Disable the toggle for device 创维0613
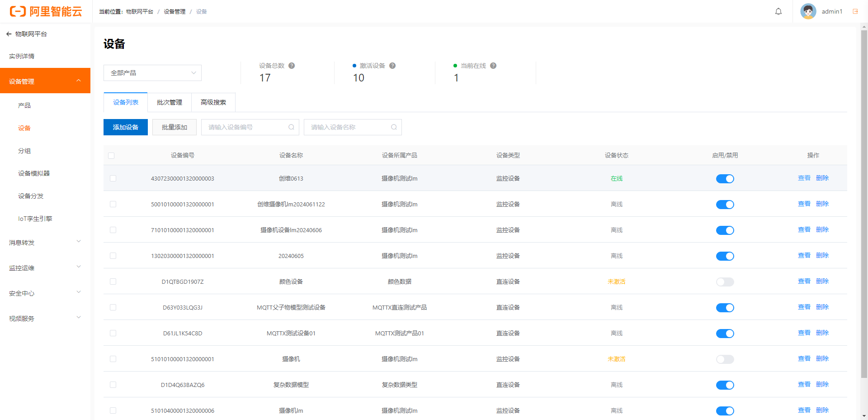Image resolution: width=868 pixels, height=420 pixels. point(725,179)
